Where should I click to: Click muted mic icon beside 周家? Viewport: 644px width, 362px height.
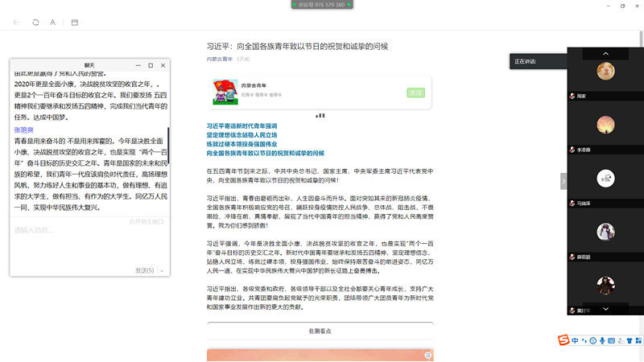click(572, 96)
